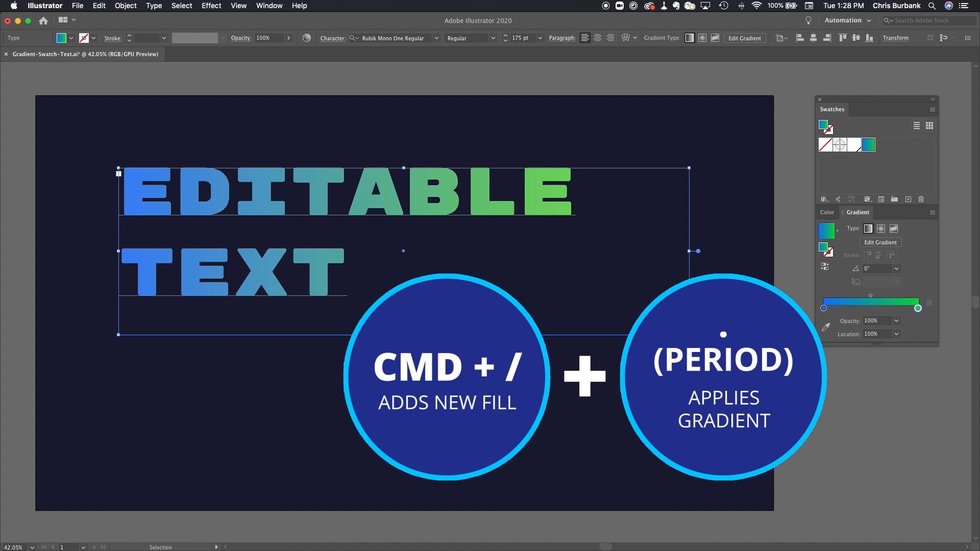Choose Freeform gradient type in Gradient panel

tap(894, 229)
